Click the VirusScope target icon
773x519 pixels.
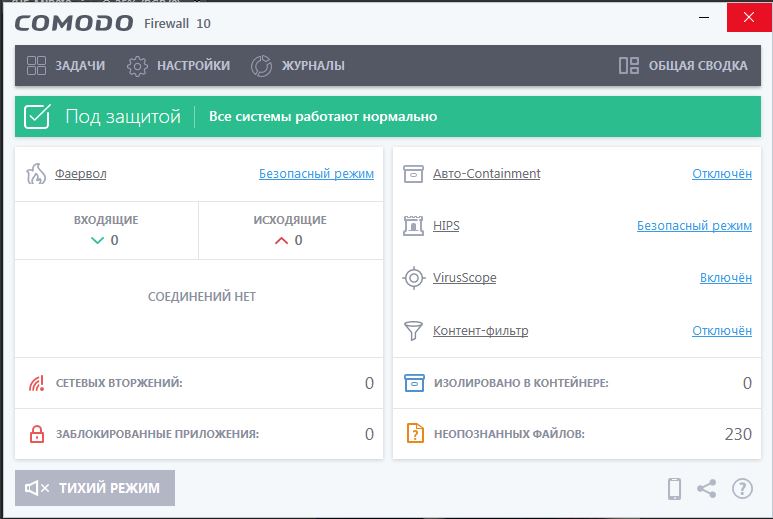(x=413, y=278)
